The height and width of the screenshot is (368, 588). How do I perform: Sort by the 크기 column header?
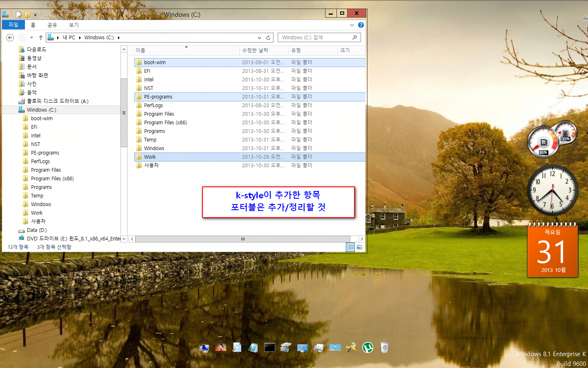[x=351, y=50]
